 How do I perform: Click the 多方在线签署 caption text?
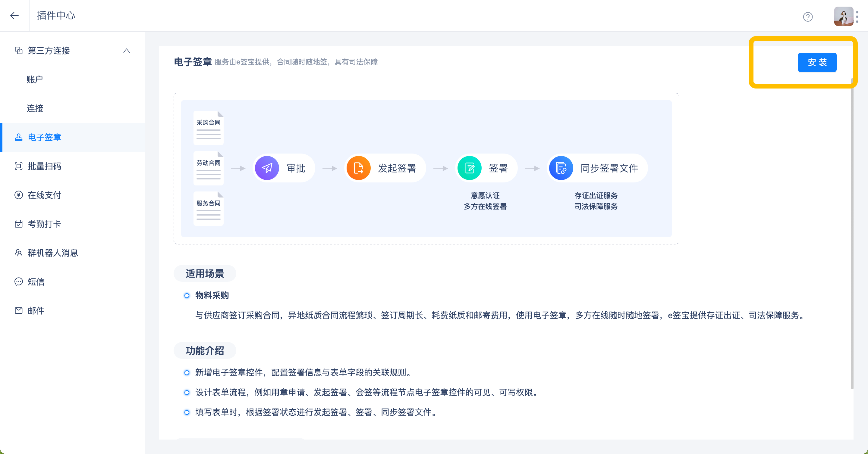[x=485, y=206]
